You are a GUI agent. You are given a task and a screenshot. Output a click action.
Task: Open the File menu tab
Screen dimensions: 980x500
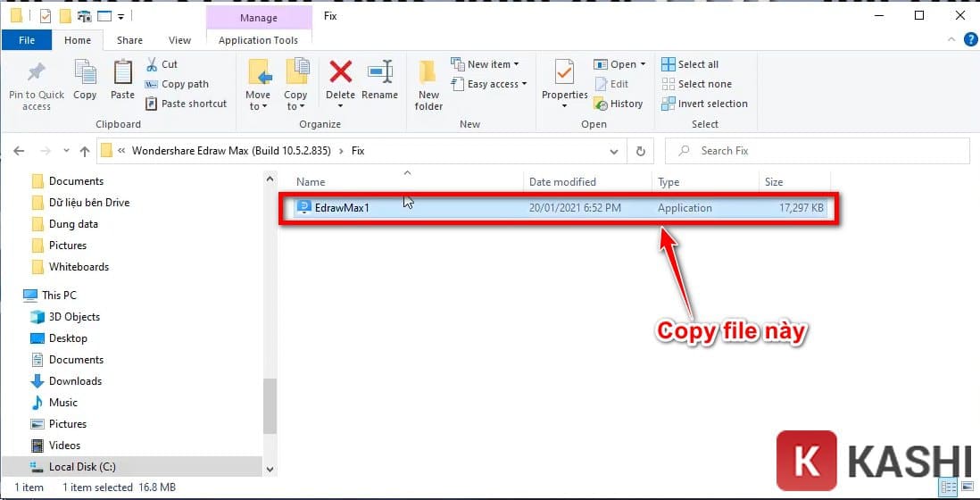coord(27,40)
